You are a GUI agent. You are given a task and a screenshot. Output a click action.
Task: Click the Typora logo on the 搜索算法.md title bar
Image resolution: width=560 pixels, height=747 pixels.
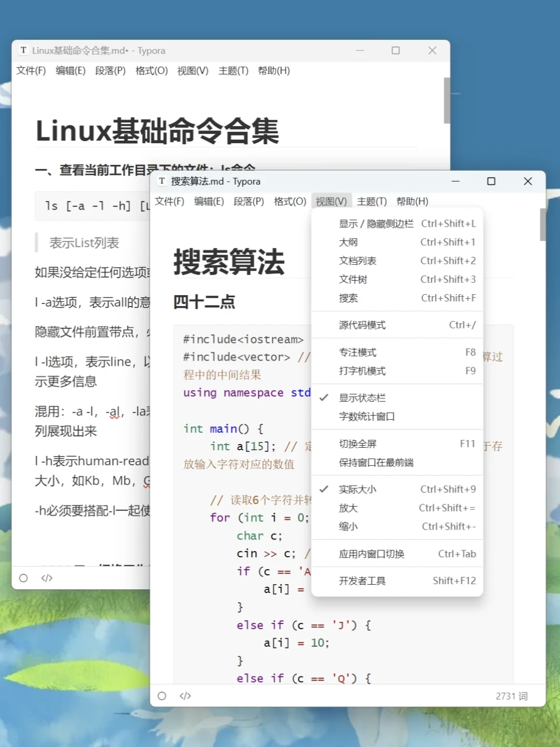coord(163,182)
